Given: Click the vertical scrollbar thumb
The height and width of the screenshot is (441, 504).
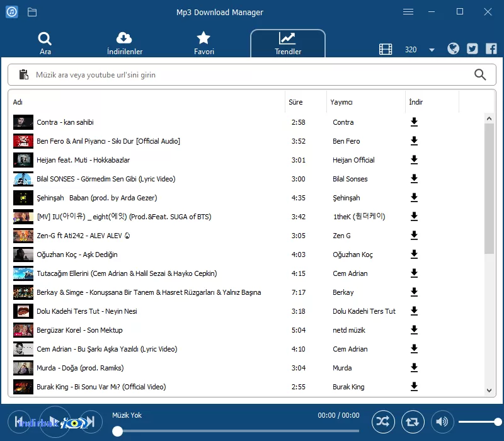Looking at the screenshot, I should 490,188.
